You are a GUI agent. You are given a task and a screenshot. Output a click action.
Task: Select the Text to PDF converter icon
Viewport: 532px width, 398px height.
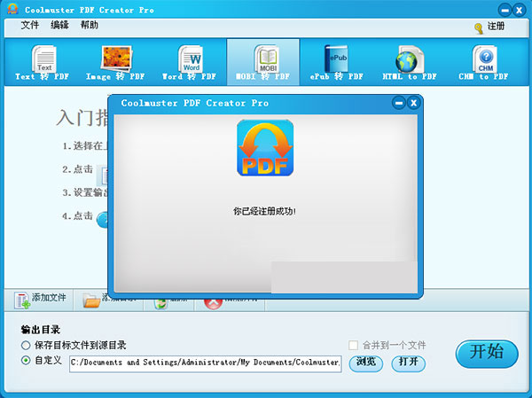tap(43, 59)
